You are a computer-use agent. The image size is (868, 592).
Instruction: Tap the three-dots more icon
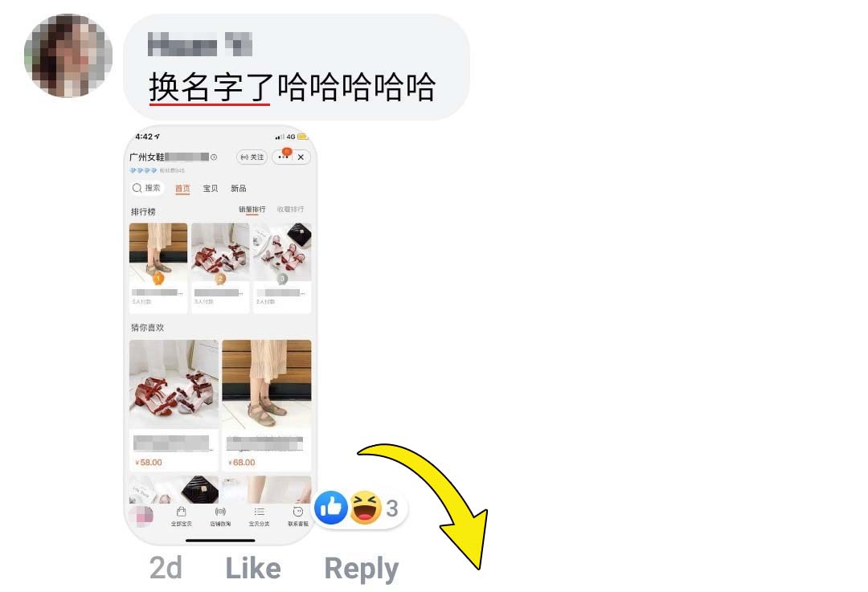point(283,157)
